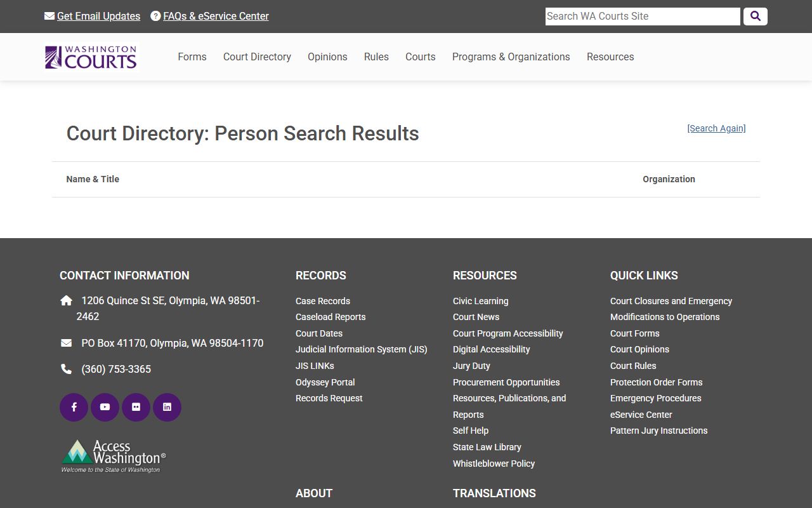812x508 pixels.
Task: Open the Opinions menu
Action: tap(327, 57)
